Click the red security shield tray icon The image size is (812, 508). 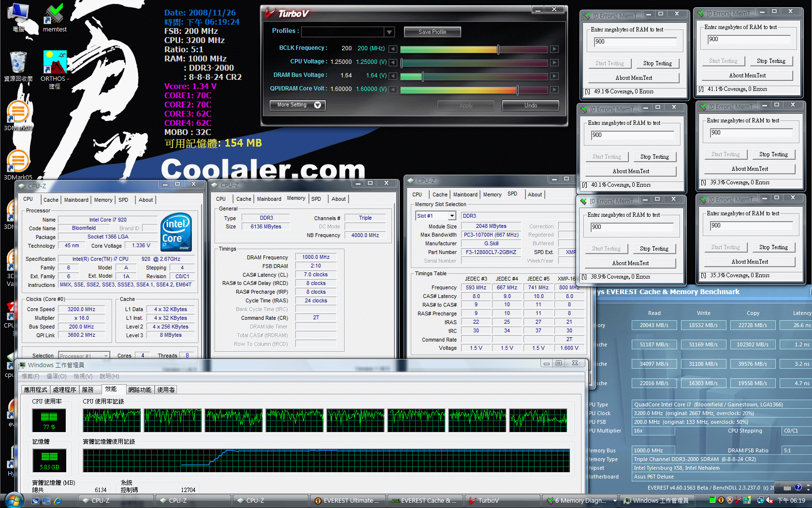(x=730, y=500)
